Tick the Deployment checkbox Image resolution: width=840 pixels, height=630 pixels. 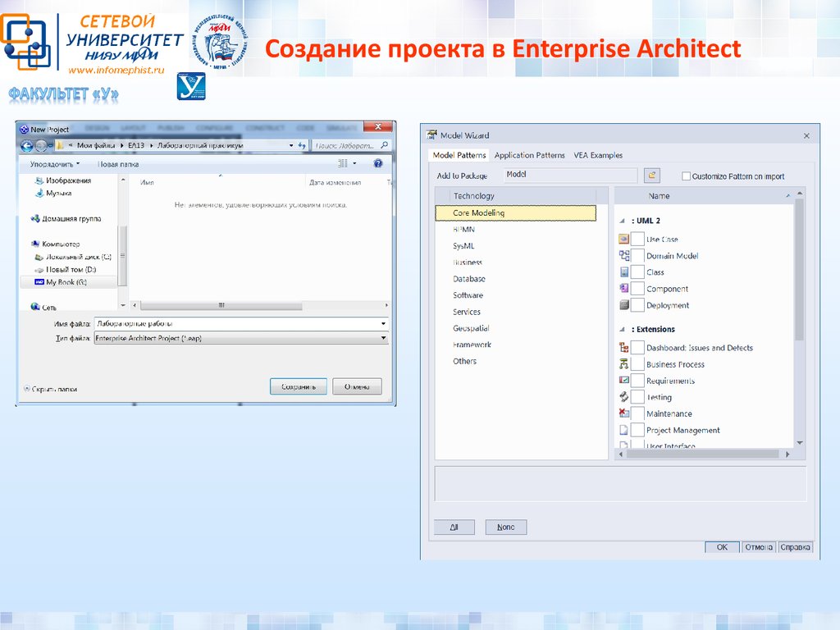[637, 305]
